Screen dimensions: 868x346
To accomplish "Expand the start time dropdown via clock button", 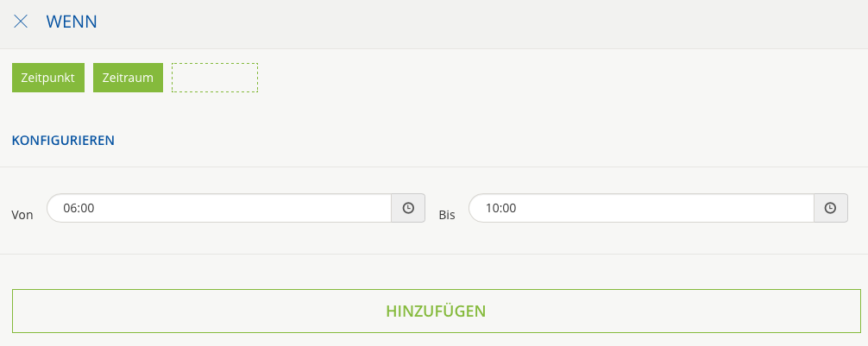I will click(x=408, y=208).
